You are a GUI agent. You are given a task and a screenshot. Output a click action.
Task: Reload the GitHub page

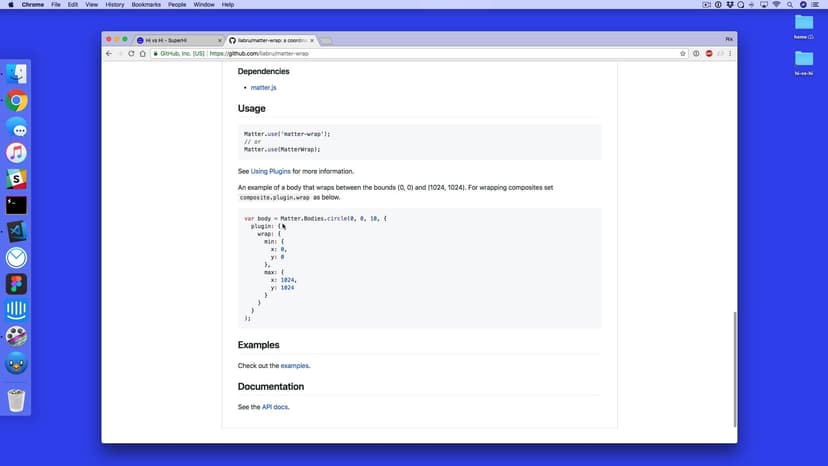(131, 53)
